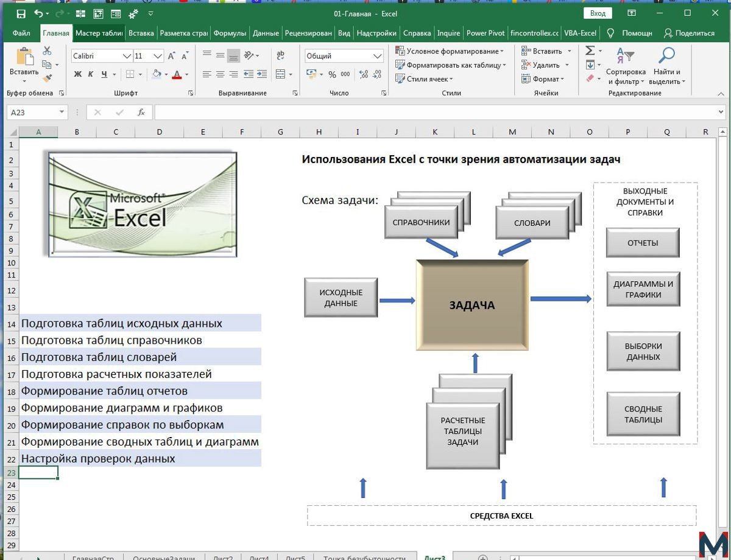The image size is (731, 560).
Task: Open the Файл menu tab
Action: click(21, 33)
